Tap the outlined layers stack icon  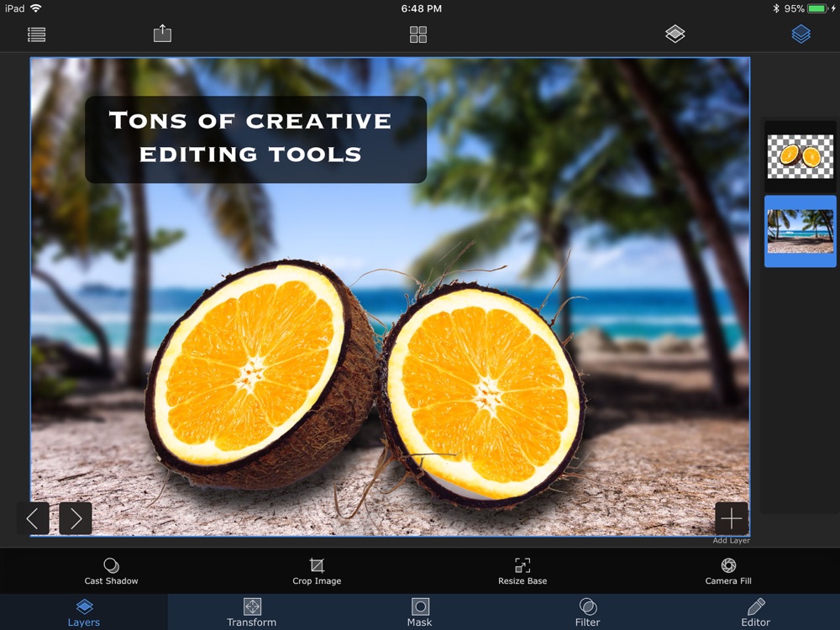point(675,34)
